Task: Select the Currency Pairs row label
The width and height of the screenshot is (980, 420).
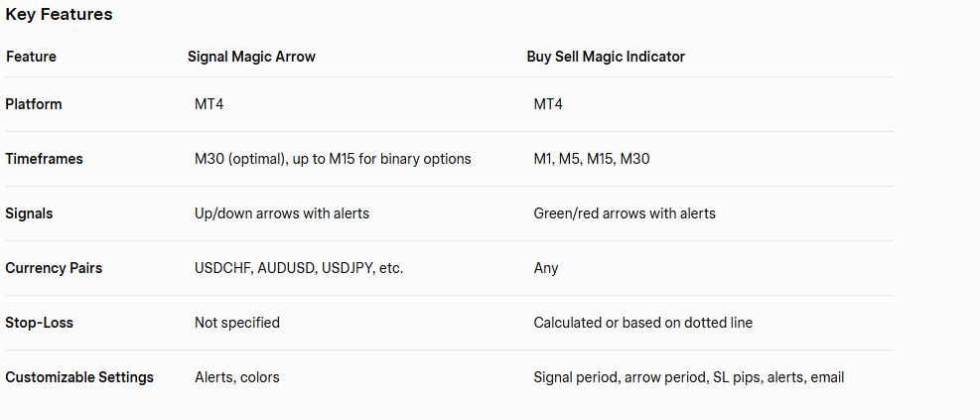Action: click(x=54, y=268)
